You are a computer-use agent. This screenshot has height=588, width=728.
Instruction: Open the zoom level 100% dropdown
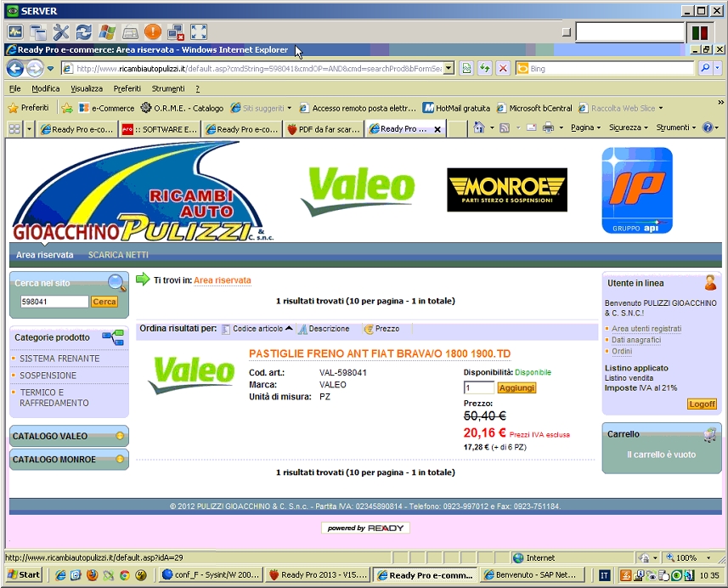[x=708, y=557]
